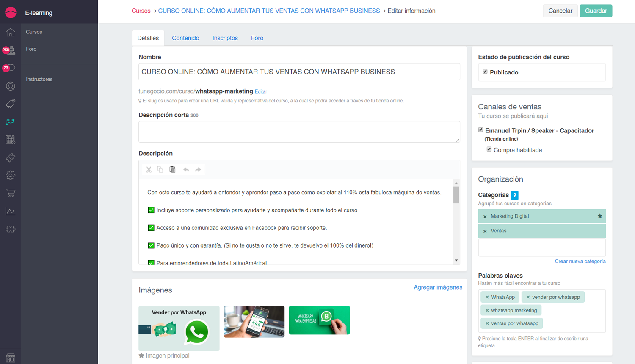Click the redo arrow in editor toolbar

click(x=198, y=170)
